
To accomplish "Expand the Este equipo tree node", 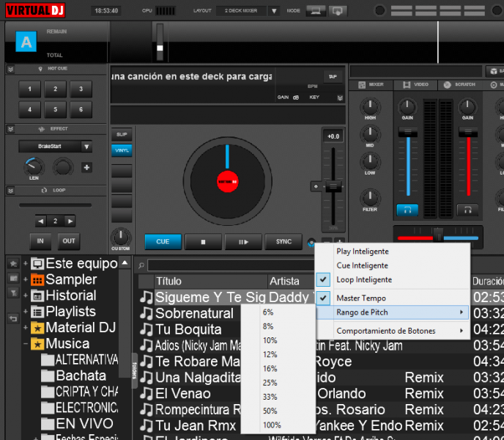I will point(26,263).
